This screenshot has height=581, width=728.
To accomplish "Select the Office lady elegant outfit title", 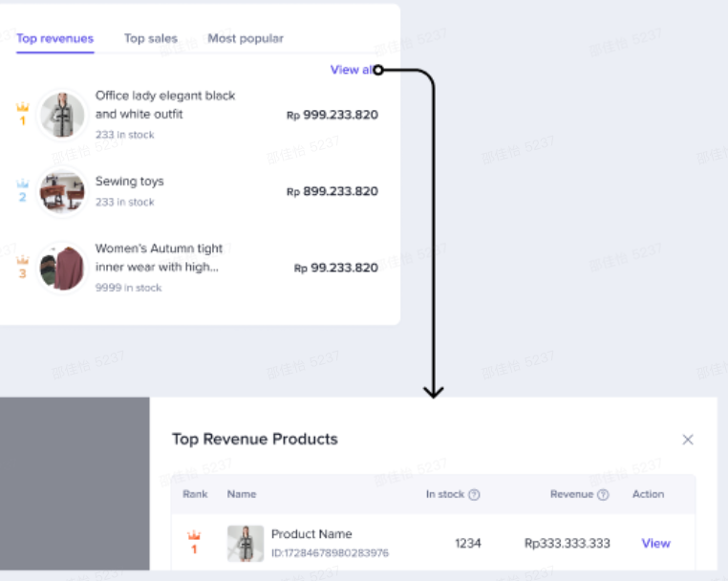I will point(165,104).
